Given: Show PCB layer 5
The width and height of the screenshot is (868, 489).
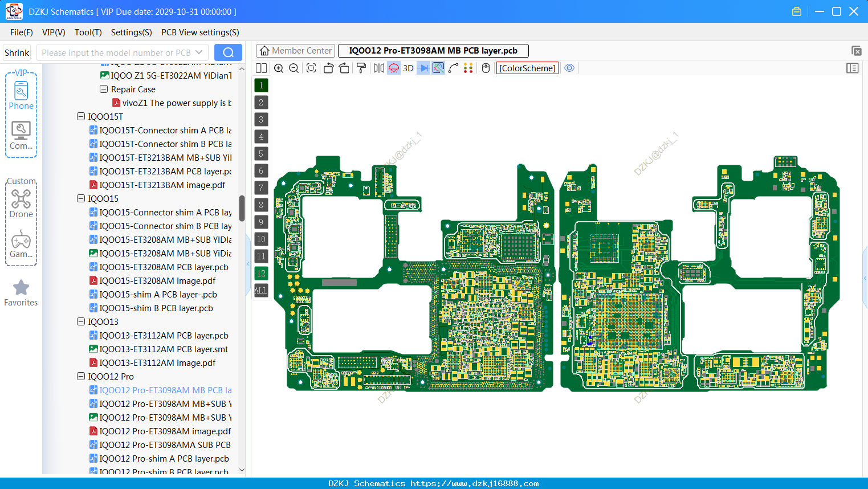Looking at the screenshot, I should [x=261, y=154].
